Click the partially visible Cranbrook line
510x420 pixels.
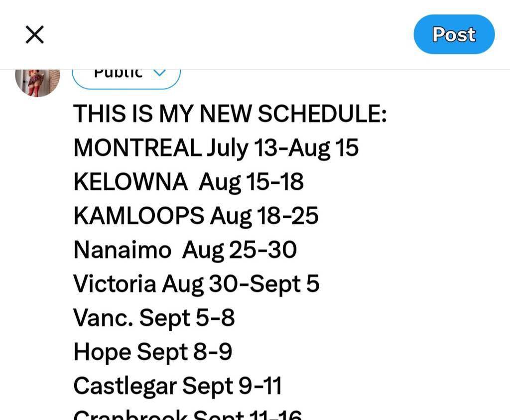click(x=187, y=415)
